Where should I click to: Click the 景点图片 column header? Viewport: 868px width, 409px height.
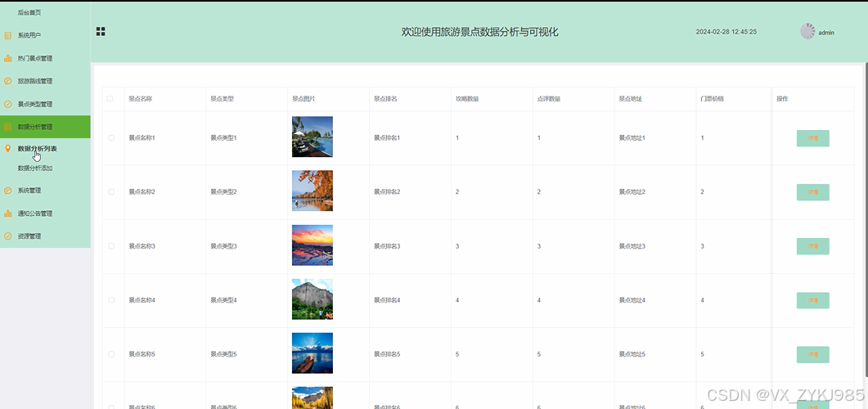point(304,99)
